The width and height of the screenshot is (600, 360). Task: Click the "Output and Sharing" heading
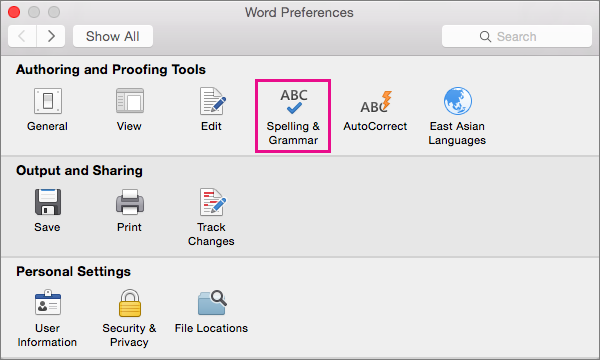79,171
